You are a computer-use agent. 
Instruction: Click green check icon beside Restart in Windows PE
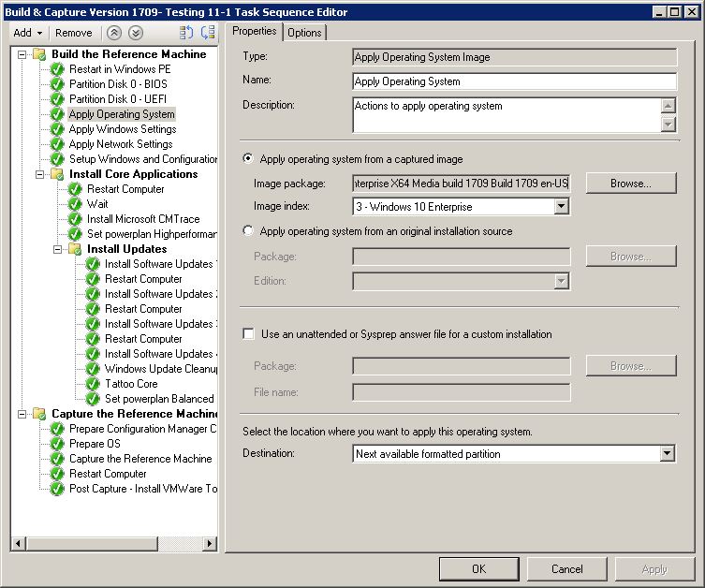pos(57,69)
